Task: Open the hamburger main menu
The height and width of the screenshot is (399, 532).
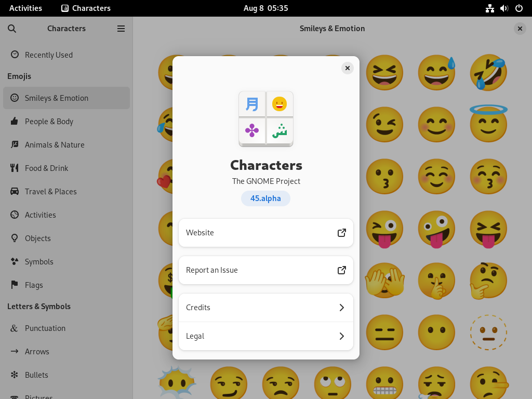Action: pyautogui.click(x=121, y=29)
